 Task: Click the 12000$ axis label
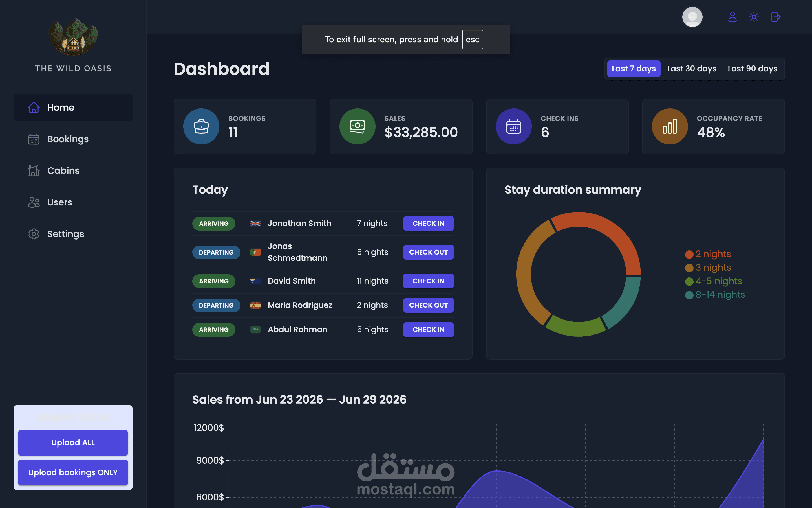(208, 428)
